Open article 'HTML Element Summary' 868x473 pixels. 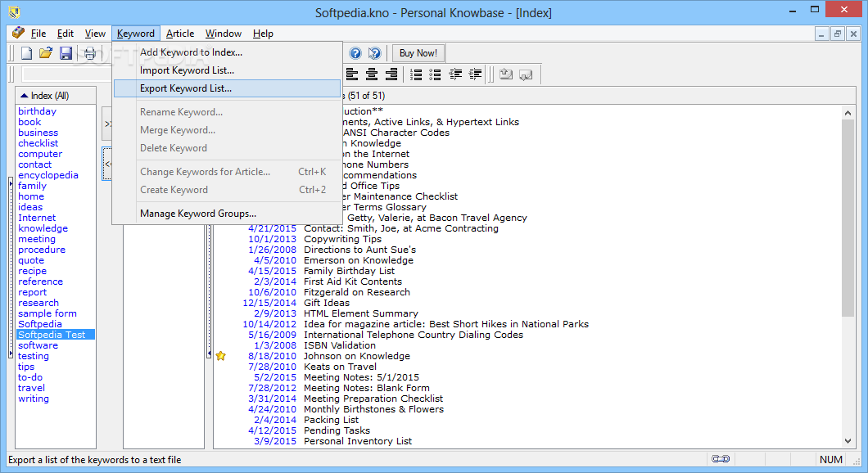(361, 313)
